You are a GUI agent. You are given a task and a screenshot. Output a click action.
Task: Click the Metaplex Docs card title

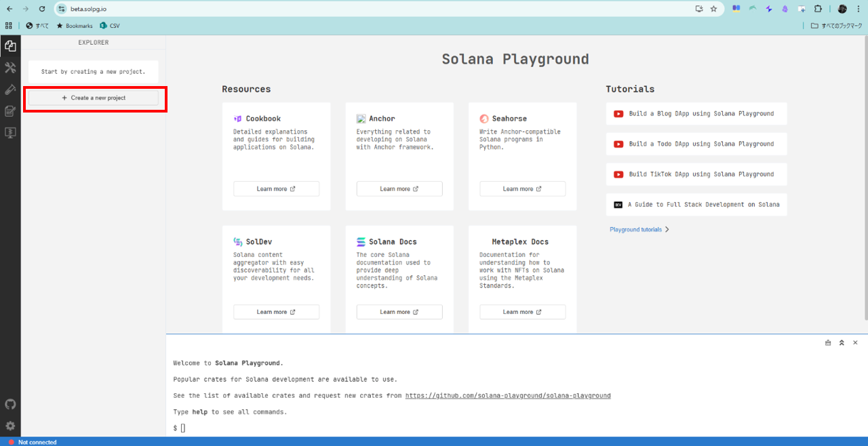[x=520, y=242]
